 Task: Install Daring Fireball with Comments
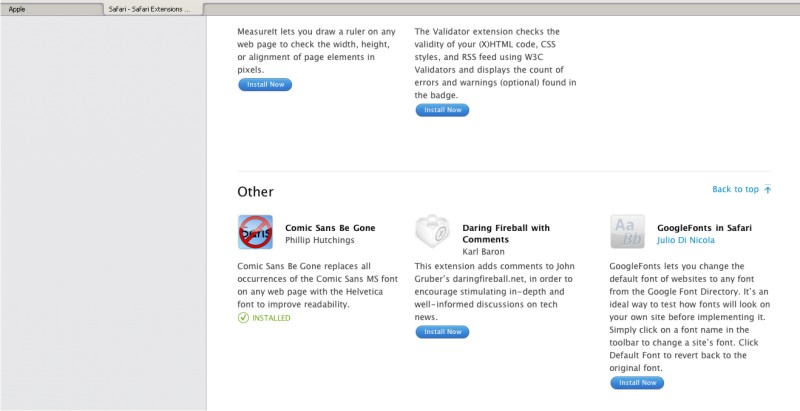coord(442,332)
